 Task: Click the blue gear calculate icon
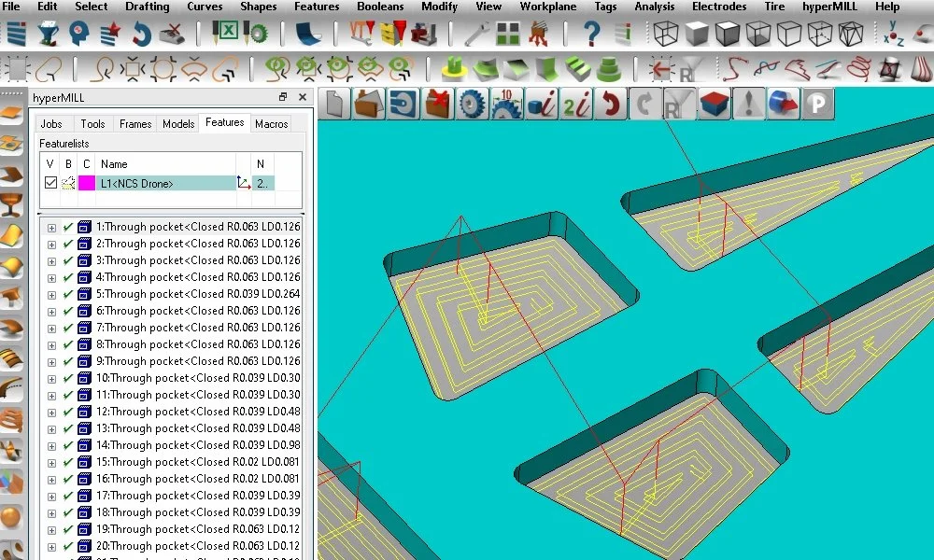coord(473,105)
